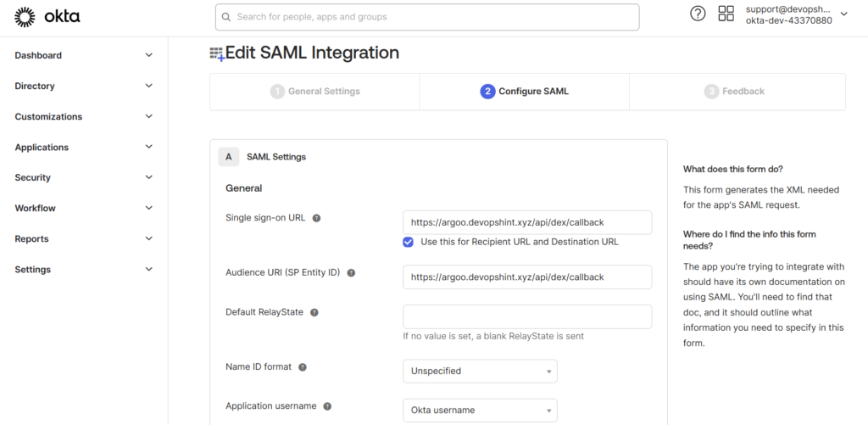Focus the people, apps and groups search box
Image resolution: width=868 pixels, height=425 pixels.
427,17
